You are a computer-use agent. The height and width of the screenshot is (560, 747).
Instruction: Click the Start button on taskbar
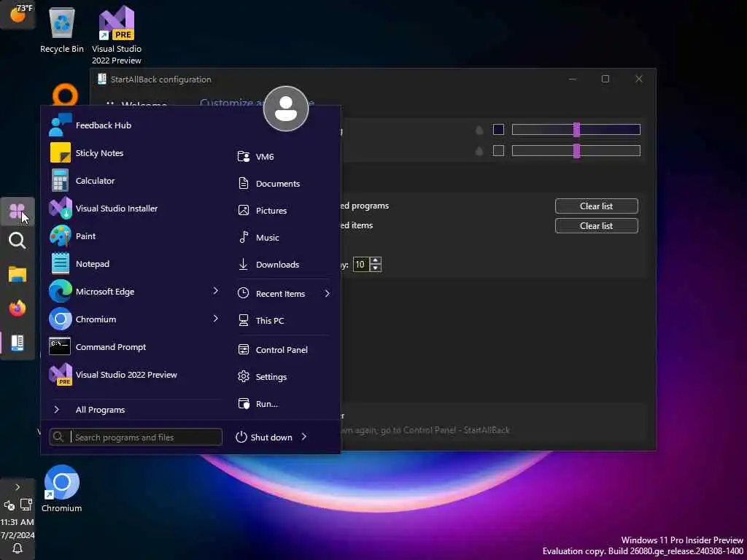click(x=18, y=211)
